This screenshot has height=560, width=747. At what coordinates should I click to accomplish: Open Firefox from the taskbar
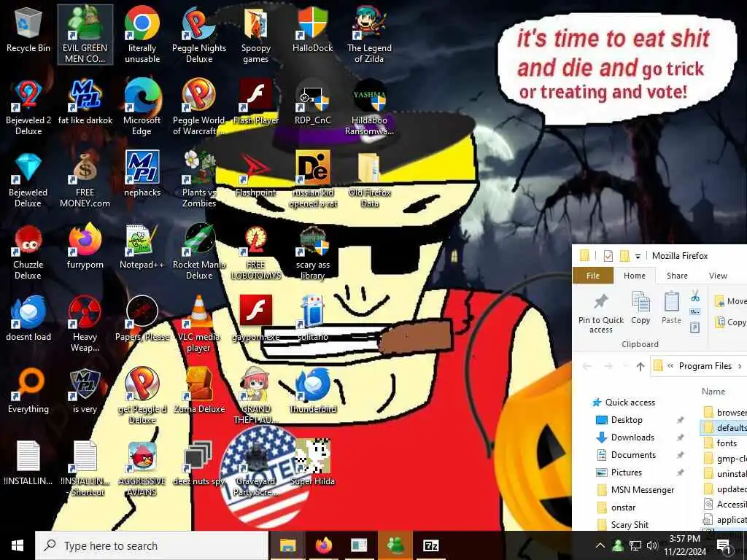[323, 545]
